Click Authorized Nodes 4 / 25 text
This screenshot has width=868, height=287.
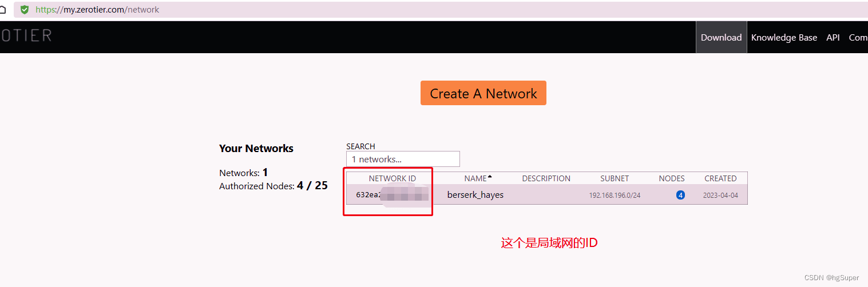(x=274, y=185)
